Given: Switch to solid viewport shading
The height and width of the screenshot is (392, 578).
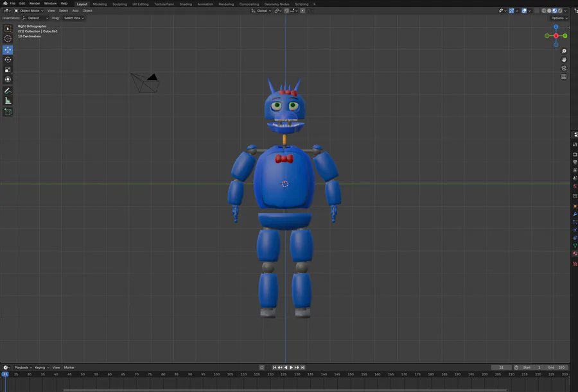Looking at the screenshot, I should pos(549,11).
